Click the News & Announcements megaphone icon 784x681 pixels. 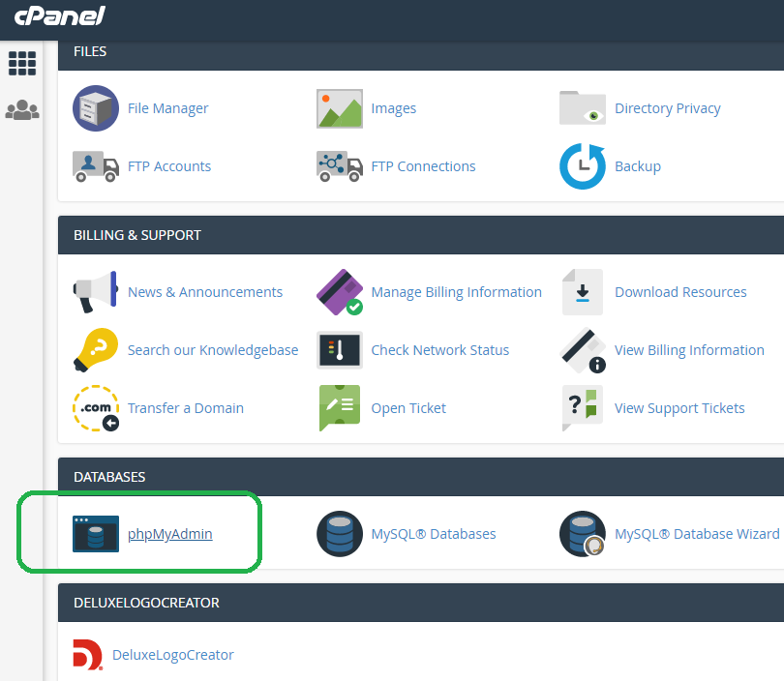[x=96, y=292]
